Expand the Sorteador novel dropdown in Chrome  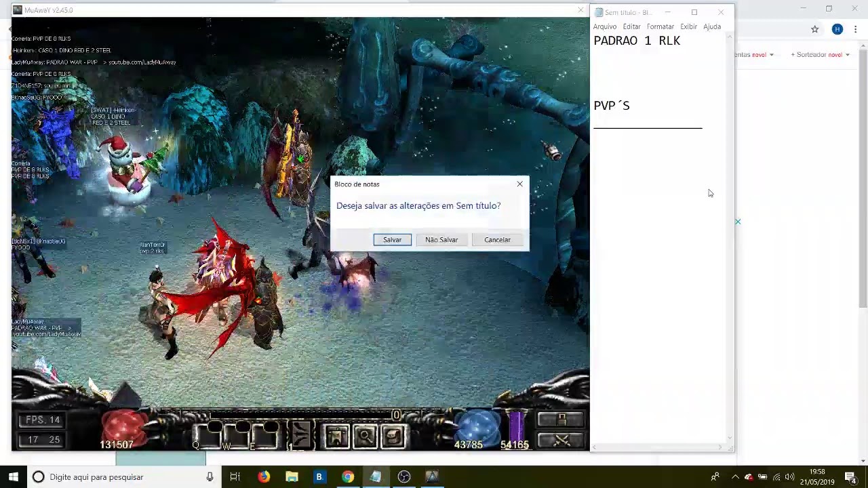click(x=819, y=55)
